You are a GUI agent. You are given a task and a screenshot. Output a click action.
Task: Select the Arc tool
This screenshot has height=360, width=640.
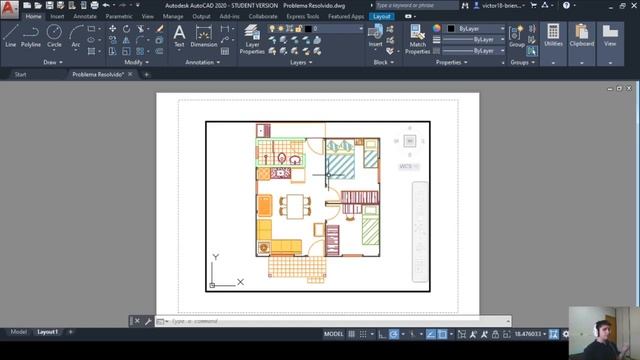click(76, 36)
